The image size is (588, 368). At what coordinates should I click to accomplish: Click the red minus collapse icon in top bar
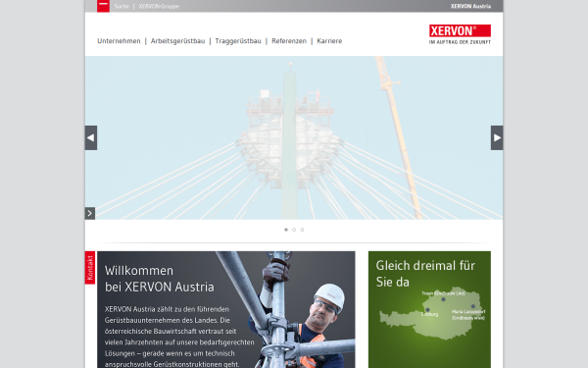(103, 6)
